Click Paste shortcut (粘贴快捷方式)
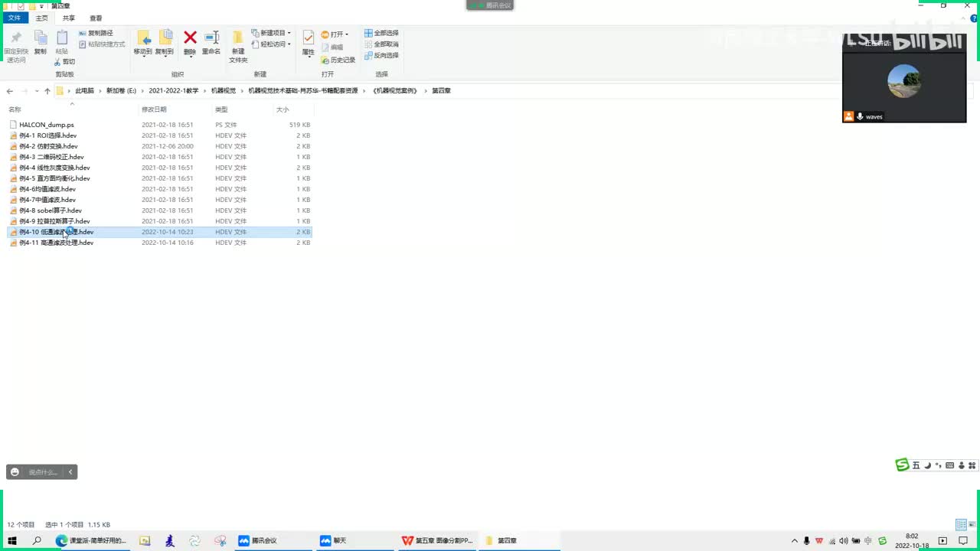The image size is (980, 551). coord(101,44)
